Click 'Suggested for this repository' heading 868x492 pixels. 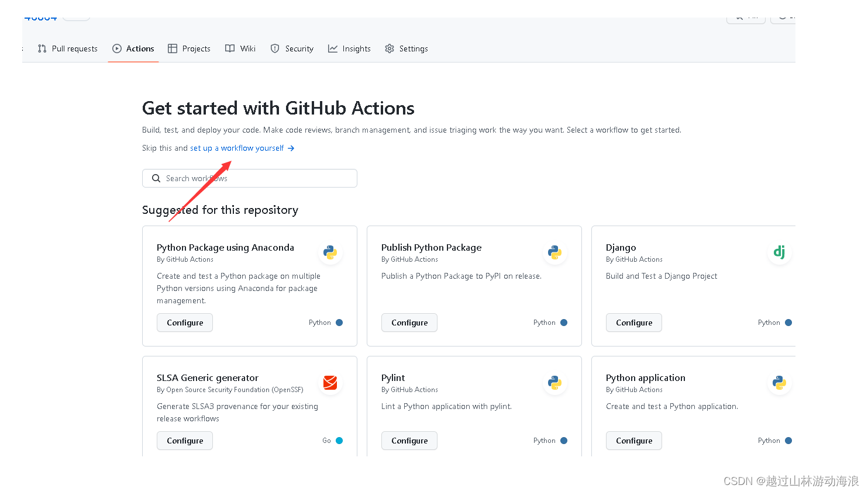220,210
